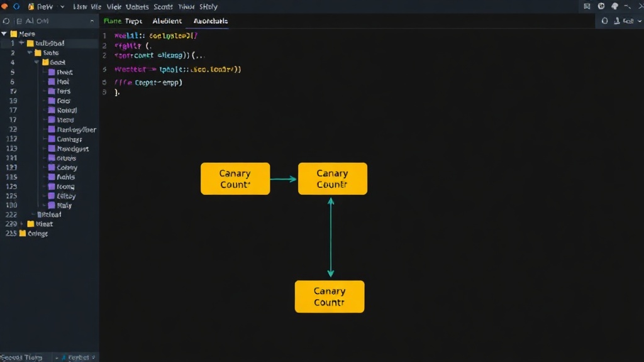Open the "Scatt" menu
Screen dimensions: 644x362
163,6
